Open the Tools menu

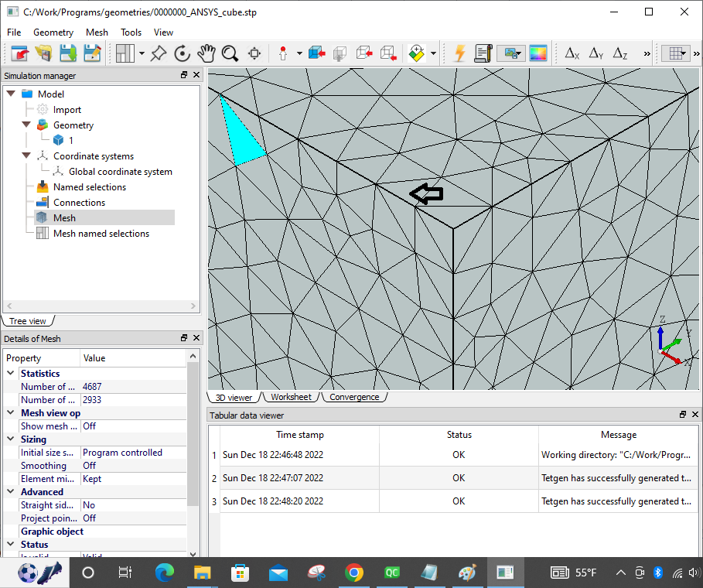click(x=131, y=32)
